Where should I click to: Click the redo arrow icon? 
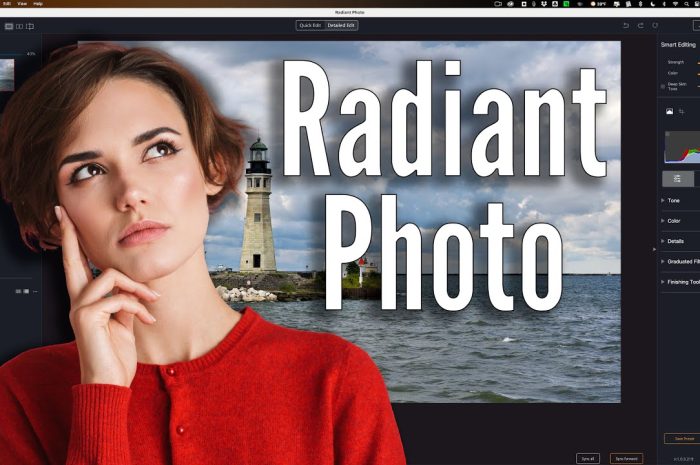pos(641,25)
